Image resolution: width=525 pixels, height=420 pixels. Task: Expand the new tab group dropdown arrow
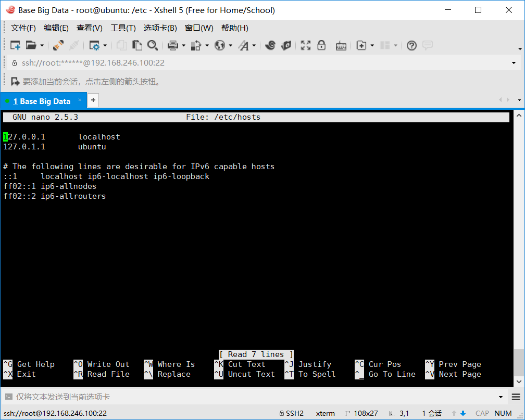[372, 45]
